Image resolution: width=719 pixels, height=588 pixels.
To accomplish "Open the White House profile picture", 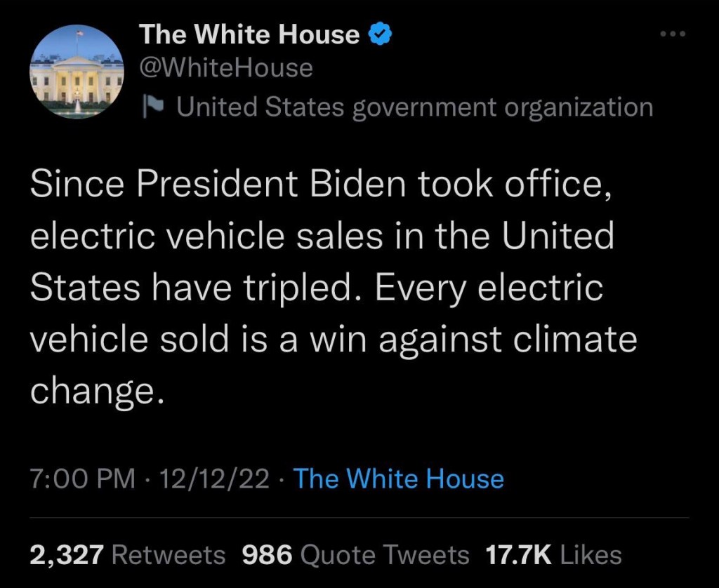I will 77,72.
